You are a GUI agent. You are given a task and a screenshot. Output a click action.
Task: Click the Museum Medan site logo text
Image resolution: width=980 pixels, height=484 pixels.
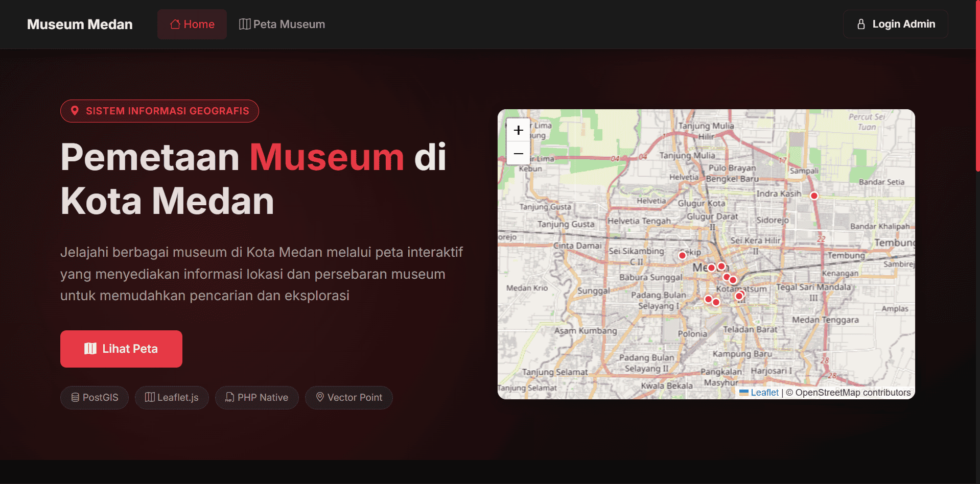(x=80, y=25)
